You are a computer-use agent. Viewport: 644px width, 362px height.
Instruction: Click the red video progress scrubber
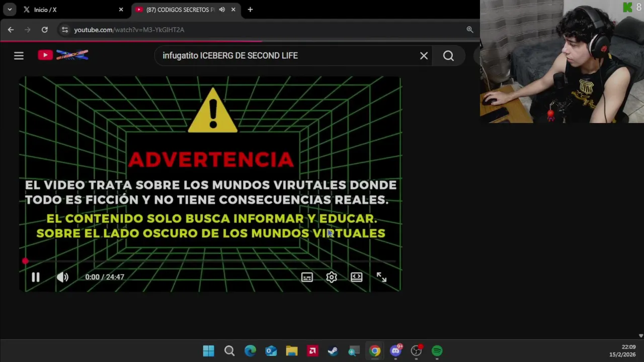tap(25, 261)
